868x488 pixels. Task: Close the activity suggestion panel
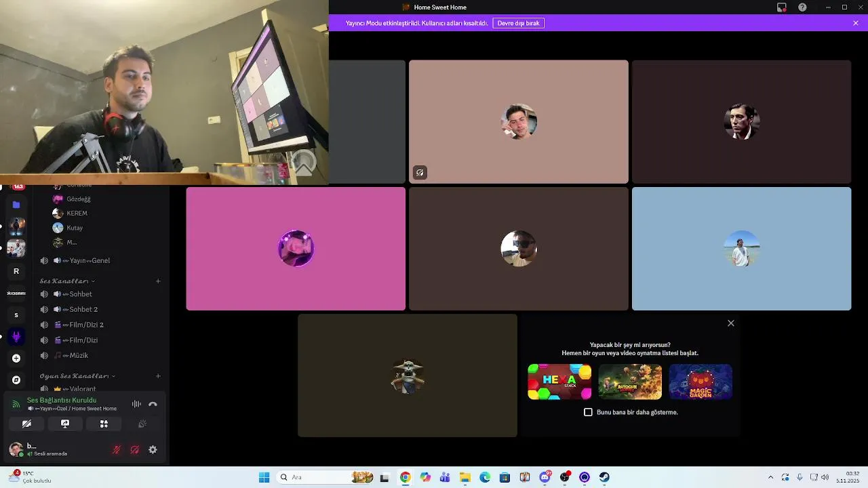point(731,323)
